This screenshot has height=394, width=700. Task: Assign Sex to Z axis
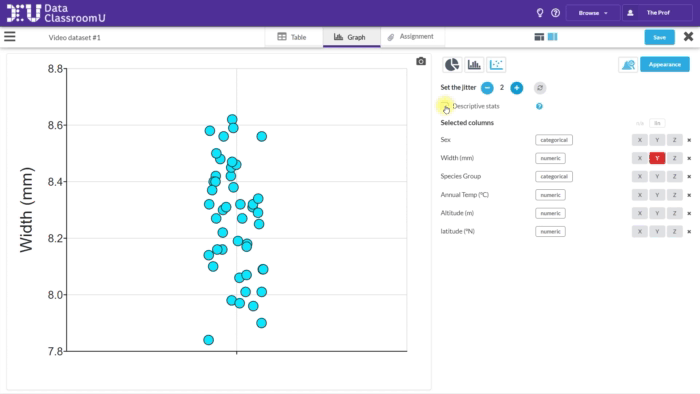click(675, 140)
